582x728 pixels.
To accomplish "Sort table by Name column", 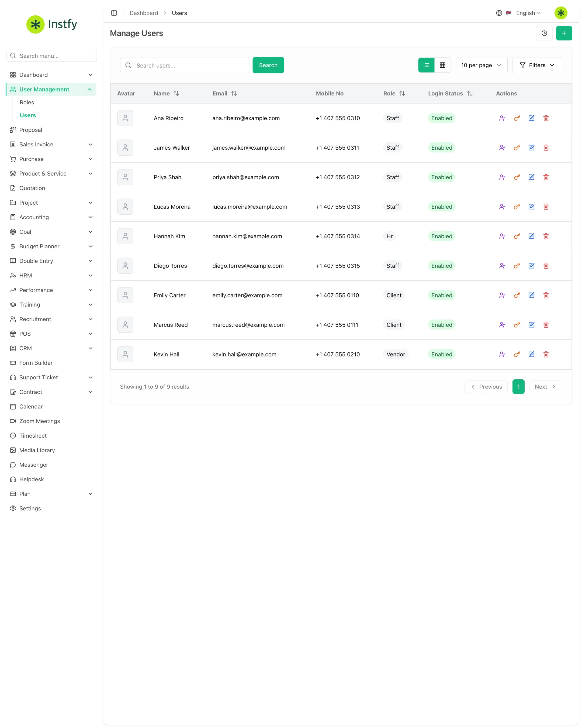I will point(166,94).
